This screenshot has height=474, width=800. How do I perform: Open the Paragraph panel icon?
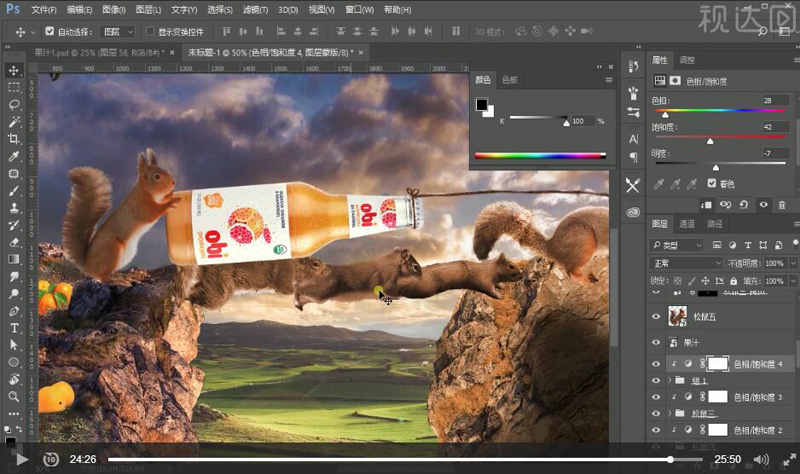tap(633, 157)
